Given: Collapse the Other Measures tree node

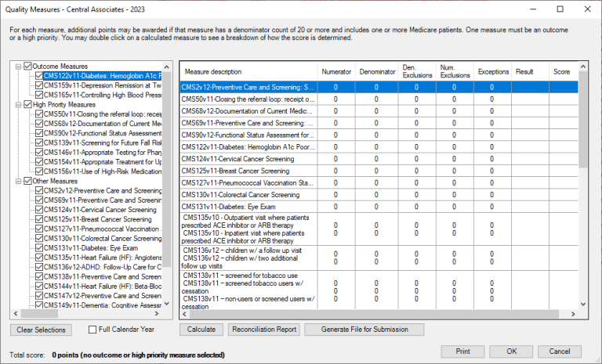Looking at the screenshot, I should pyautogui.click(x=18, y=181).
